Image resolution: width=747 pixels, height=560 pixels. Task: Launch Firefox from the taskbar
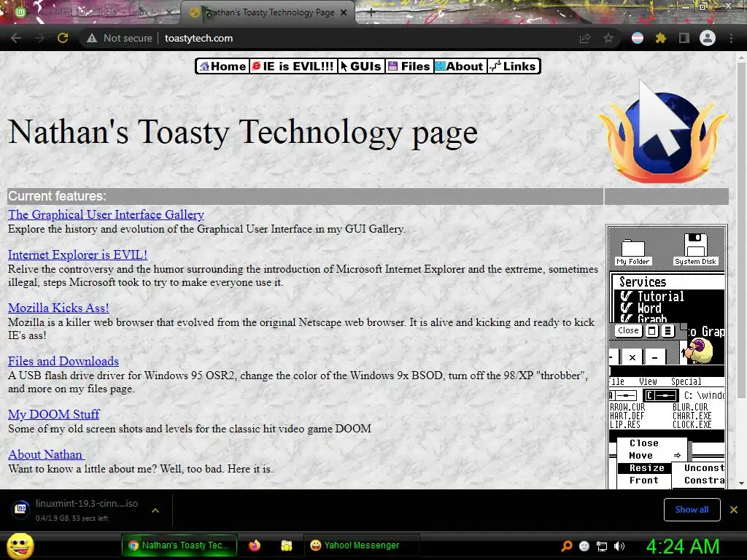[255, 545]
